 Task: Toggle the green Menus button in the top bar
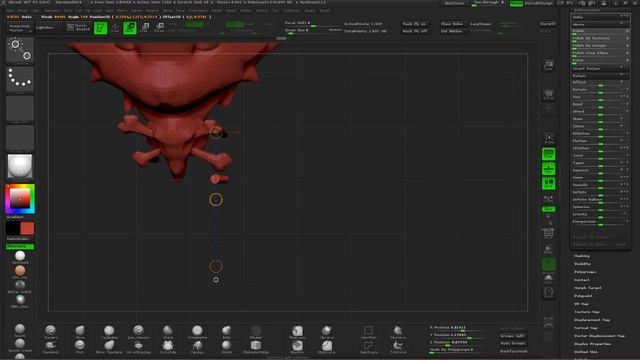pyautogui.click(x=516, y=3)
